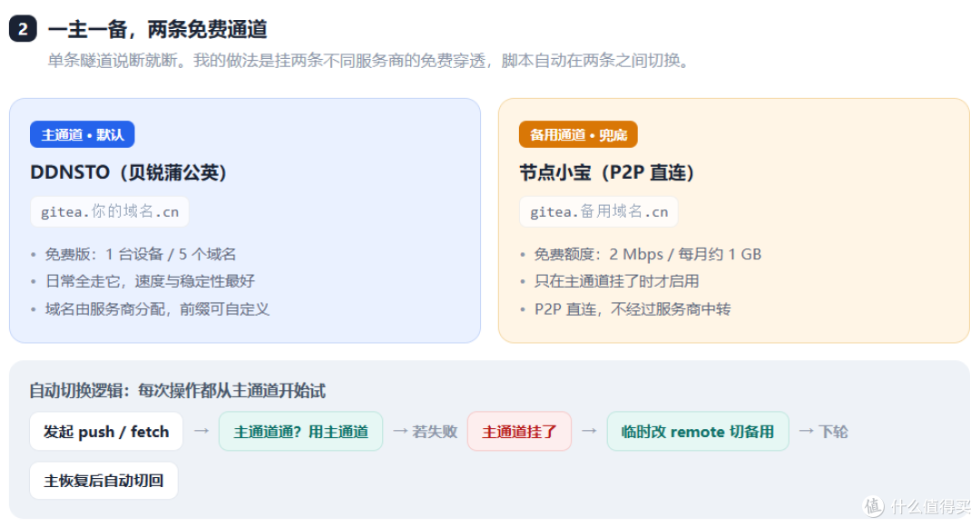
Task: Click bullet 免费额度：2 Mbps / 每月约 1 GB
Action: pyautogui.click(x=648, y=254)
